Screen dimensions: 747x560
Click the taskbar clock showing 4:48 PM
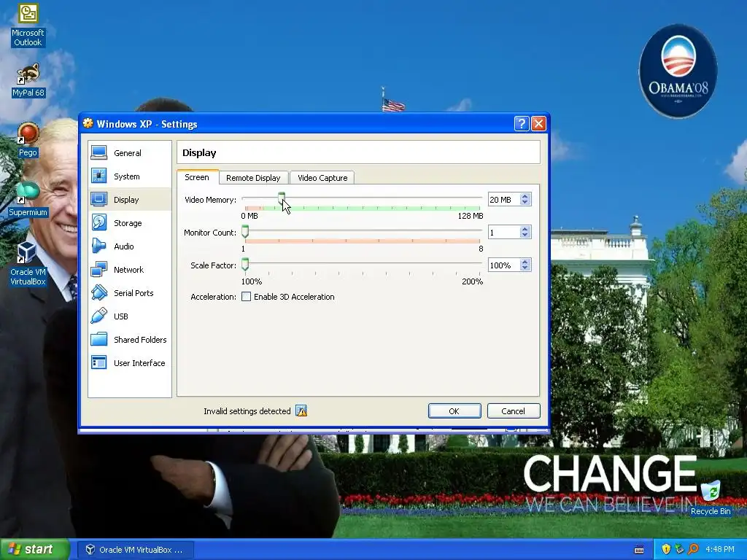coord(720,549)
